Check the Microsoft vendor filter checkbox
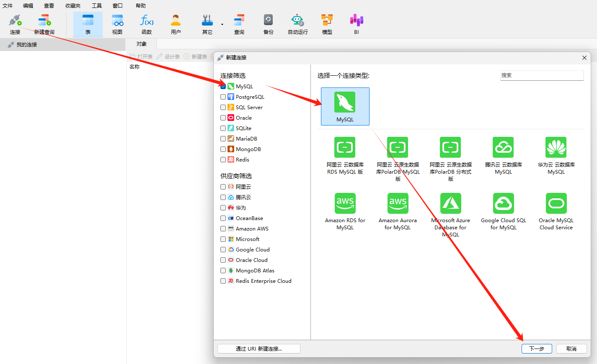Screen dimensions: 597x364 (223, 239)
